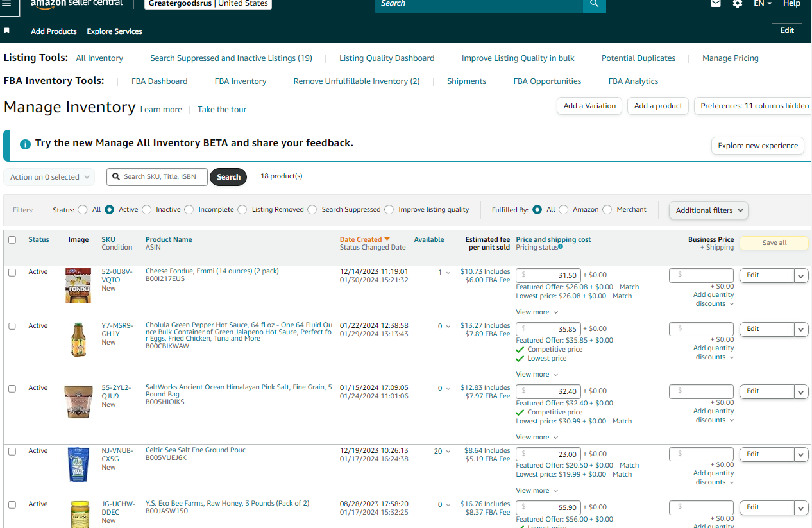The height and width of the screenshot is (528, 812).
Task: Select the Listing Removed status filter
Action: tap(242, 209)
